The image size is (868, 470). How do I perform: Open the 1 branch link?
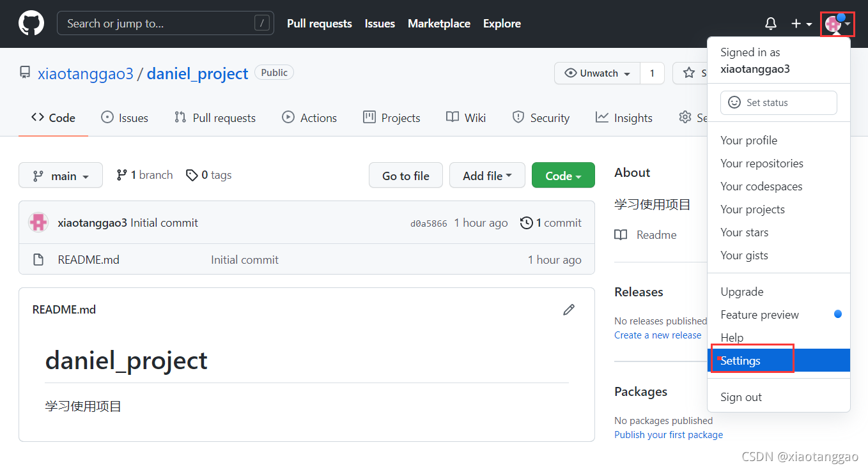pyautogui.click(x=144, y=175)
